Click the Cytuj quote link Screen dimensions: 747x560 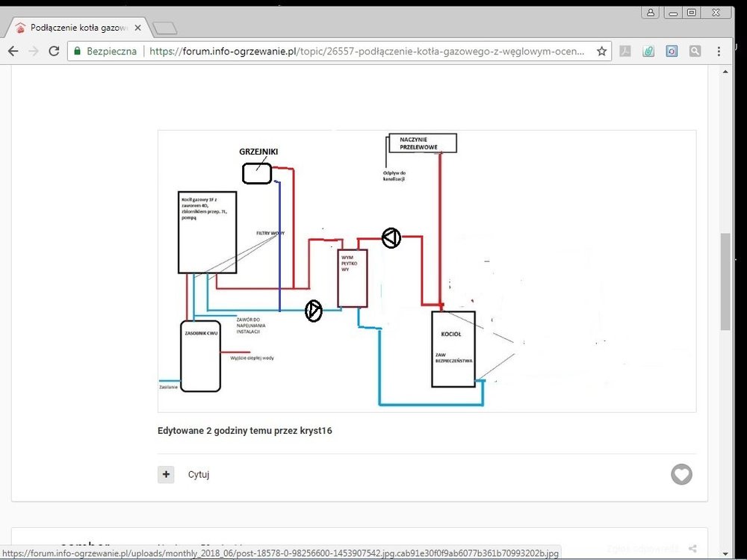click(x=199, y=475)
